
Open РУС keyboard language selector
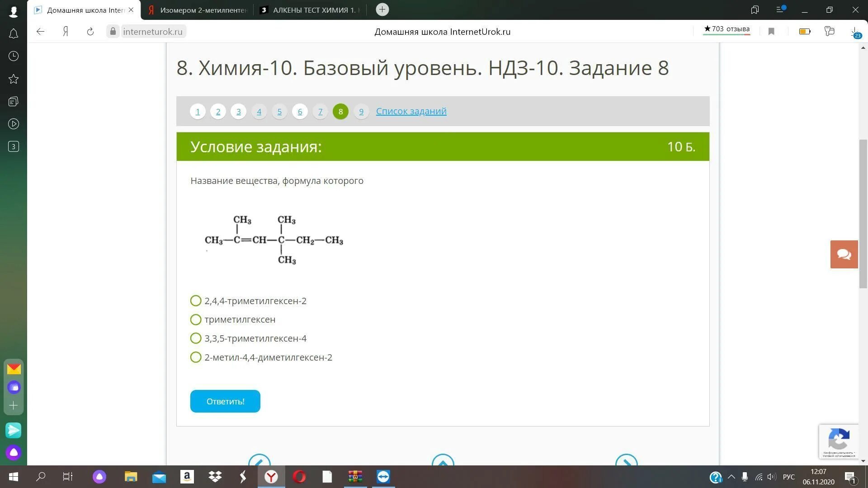coord(788,477)
